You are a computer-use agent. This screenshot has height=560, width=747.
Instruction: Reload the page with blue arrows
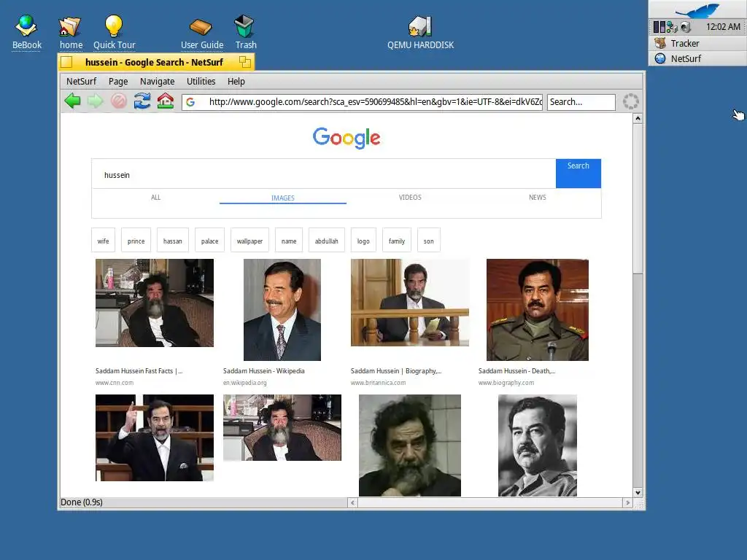pos(142,101)
